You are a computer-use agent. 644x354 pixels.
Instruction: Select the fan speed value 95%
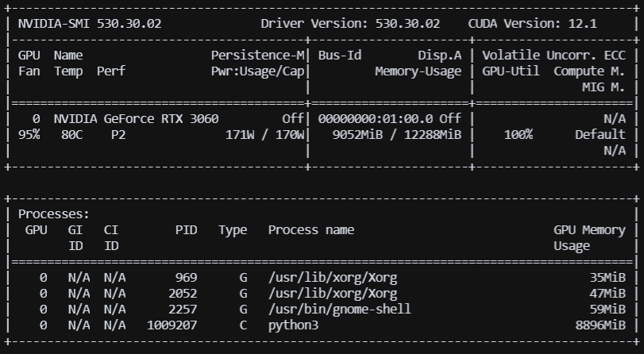tap(29, 135)
